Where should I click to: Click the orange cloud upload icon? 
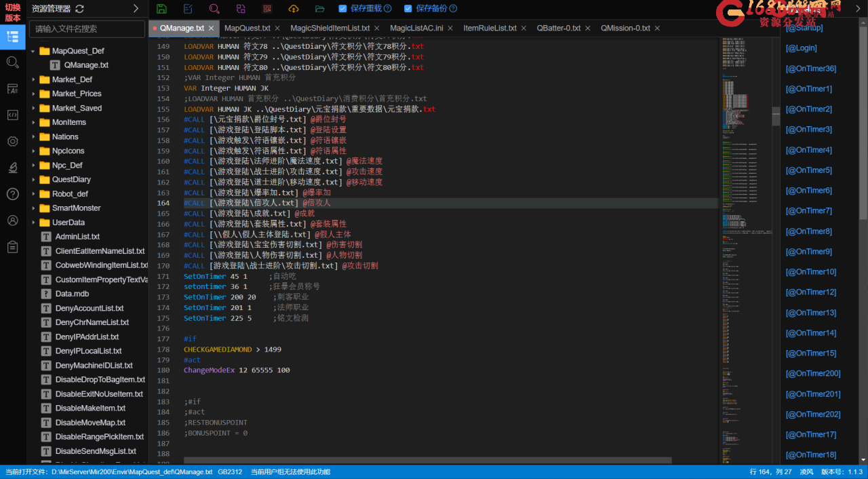[294, 9]
